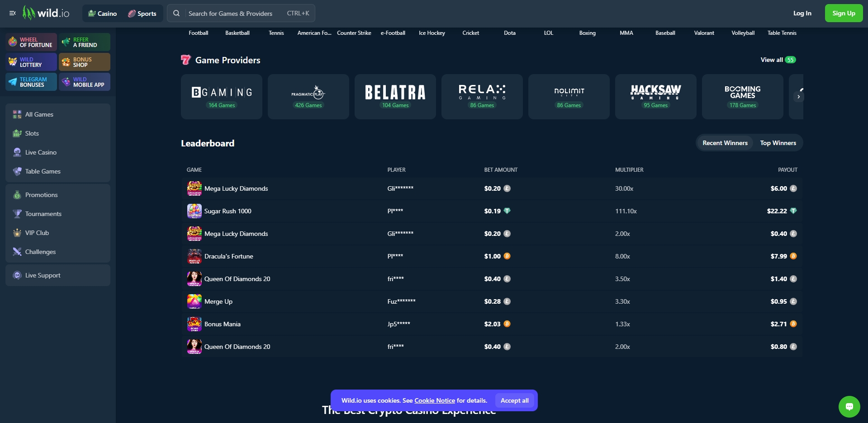Screen dimensions: 868x423
Task: Click player name Jp5*****
Action: (x=398, y=324)
